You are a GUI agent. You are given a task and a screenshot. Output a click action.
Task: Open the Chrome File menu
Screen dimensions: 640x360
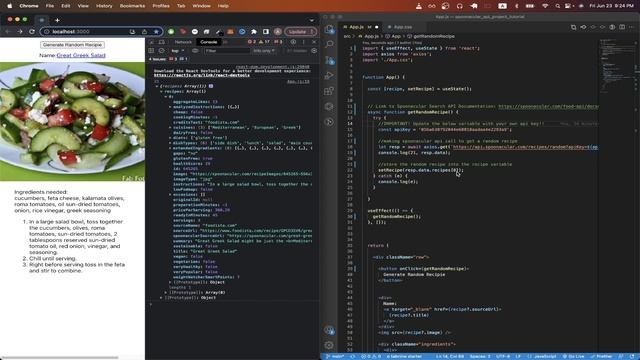[50, 6]
